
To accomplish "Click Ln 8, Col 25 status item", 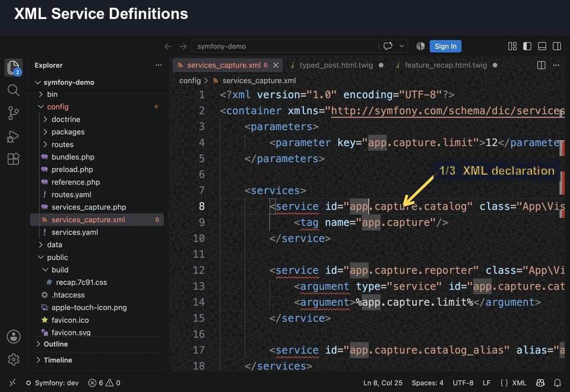I will [x=383, y=383].
